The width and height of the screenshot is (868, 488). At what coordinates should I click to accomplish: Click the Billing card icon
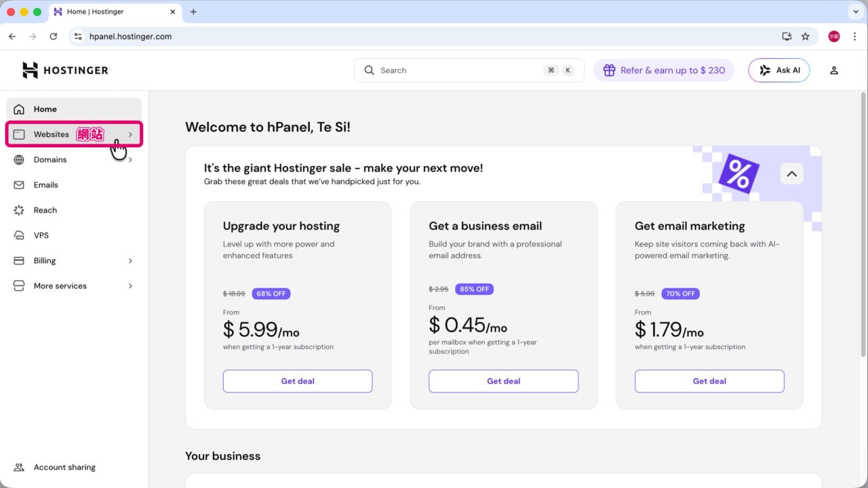coord(19,261)
